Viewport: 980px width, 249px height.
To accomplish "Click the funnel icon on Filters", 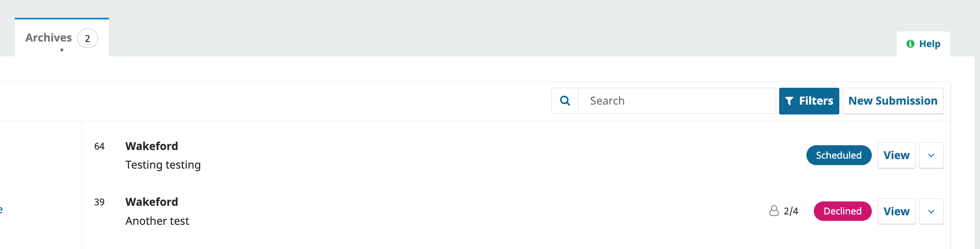I will (x=789, y=101).
